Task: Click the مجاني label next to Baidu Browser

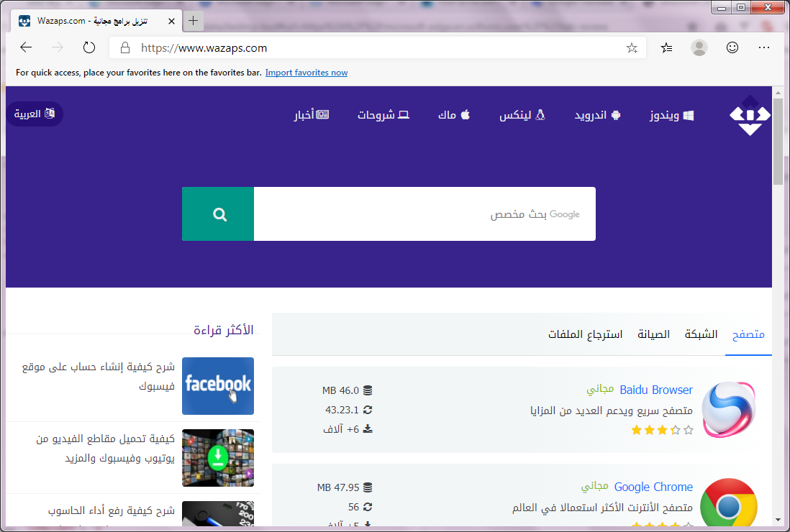Action: [600, 388]
